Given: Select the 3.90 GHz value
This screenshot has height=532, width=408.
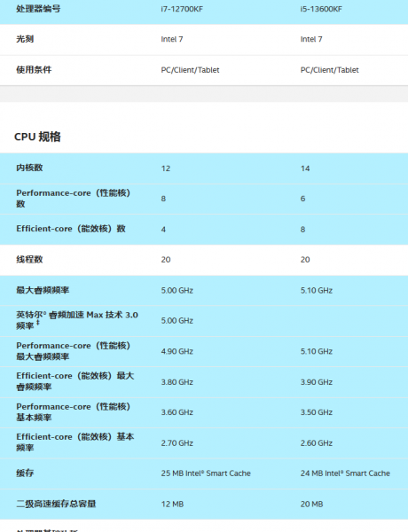Looking at the screenshot, I should (317, 382).
